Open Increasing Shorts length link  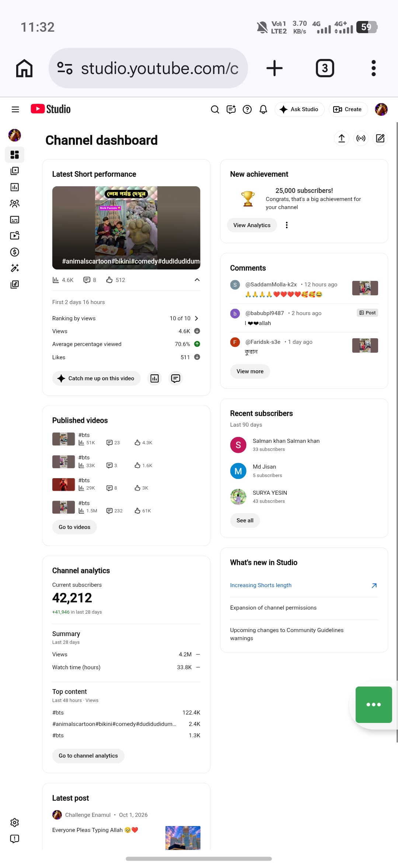tap(261, 585)
